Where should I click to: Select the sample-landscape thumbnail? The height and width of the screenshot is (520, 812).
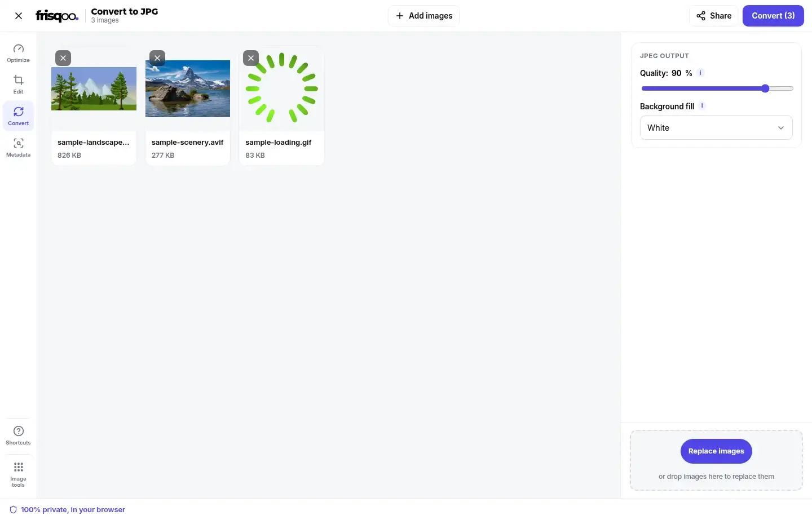point(94,88)
